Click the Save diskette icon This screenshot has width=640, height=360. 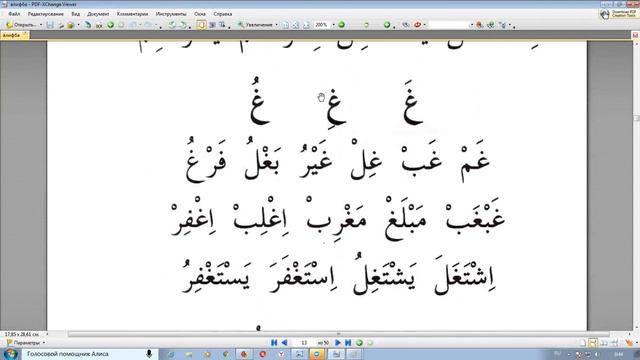50,25
